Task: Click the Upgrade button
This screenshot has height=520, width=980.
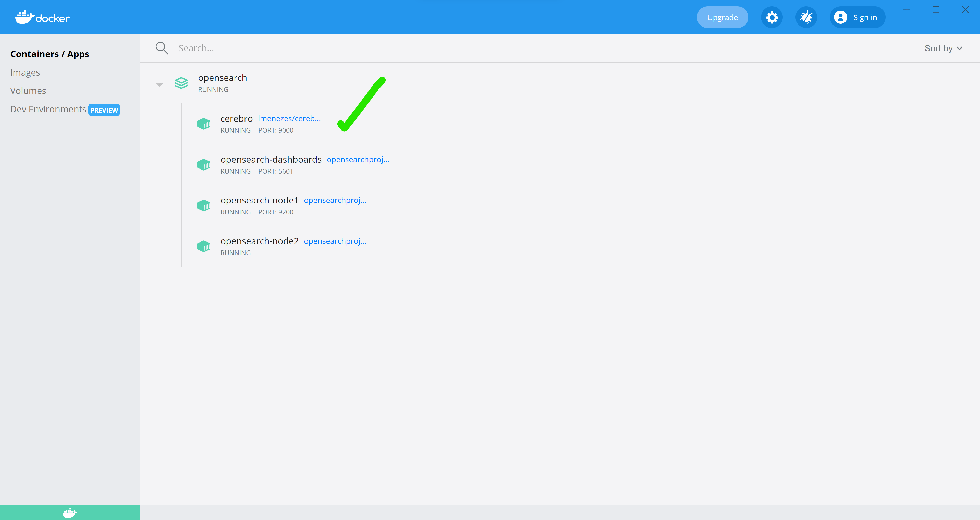Action: tap(722, 17)
